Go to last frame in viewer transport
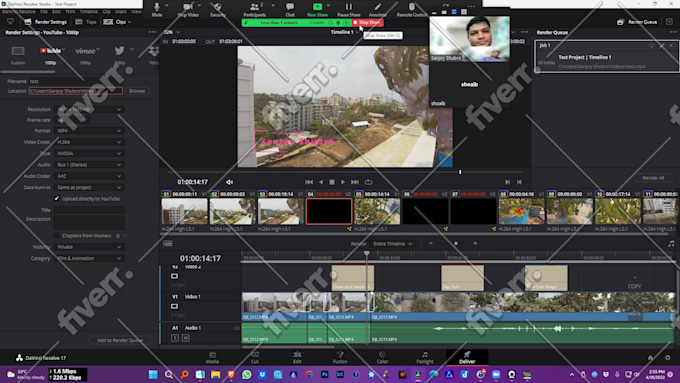Viewport: 680px width, 383px height. [x=355, y=182]
